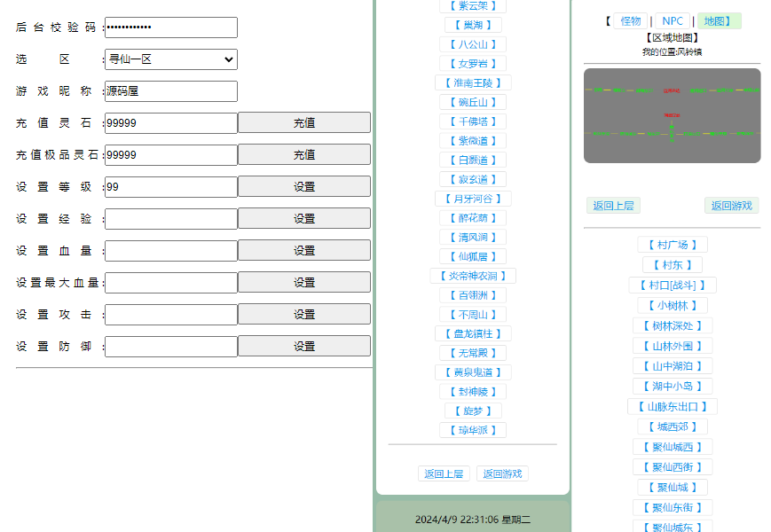Screen dimensions: 771x532
Task: Focus the empty 设置血量 input field
Action: point(171,251)
